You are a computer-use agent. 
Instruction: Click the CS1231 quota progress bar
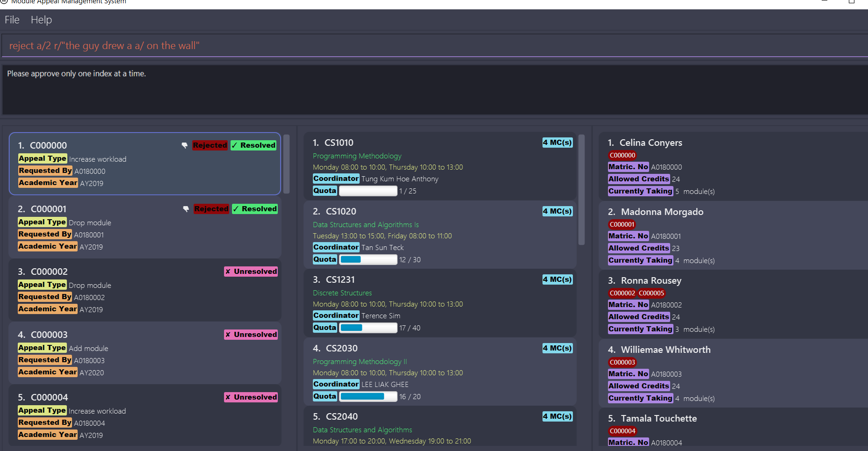pos(368,328)
